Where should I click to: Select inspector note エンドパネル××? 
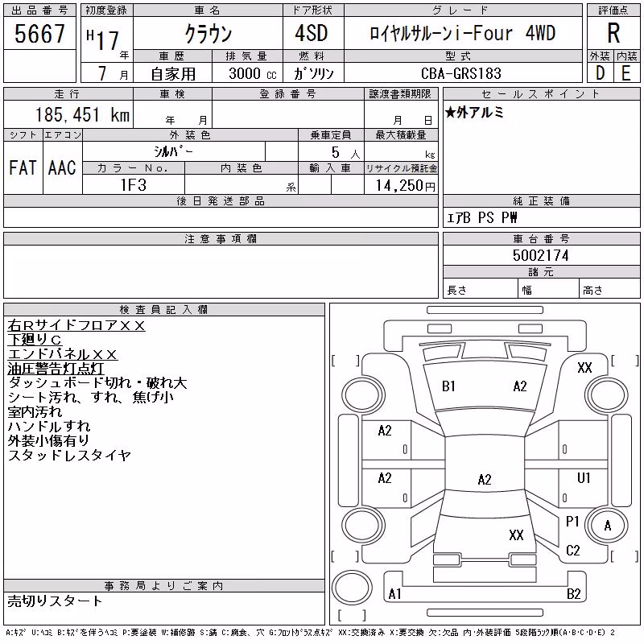pos(63,354)
